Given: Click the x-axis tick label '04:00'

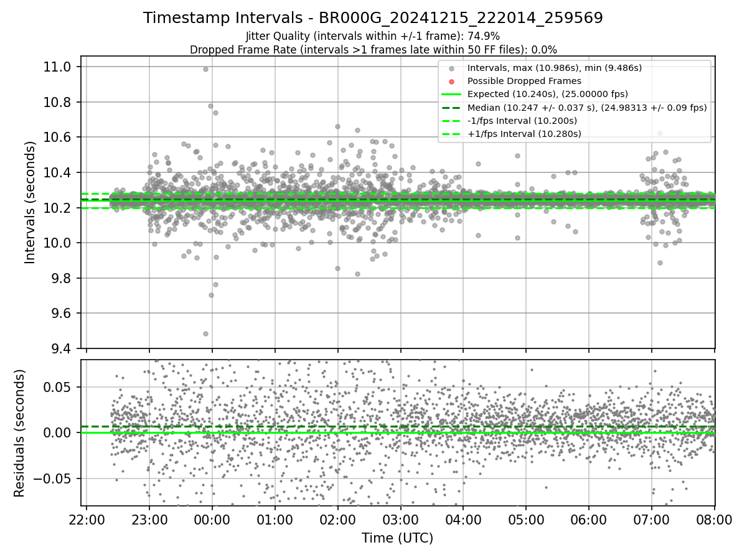Looking at the screenshot, I should [x=463, y=519].
